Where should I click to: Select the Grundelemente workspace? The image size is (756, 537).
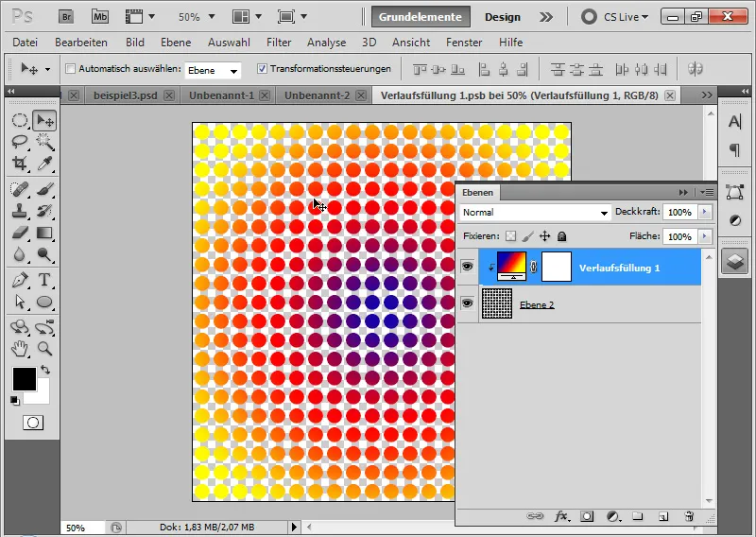420,17
